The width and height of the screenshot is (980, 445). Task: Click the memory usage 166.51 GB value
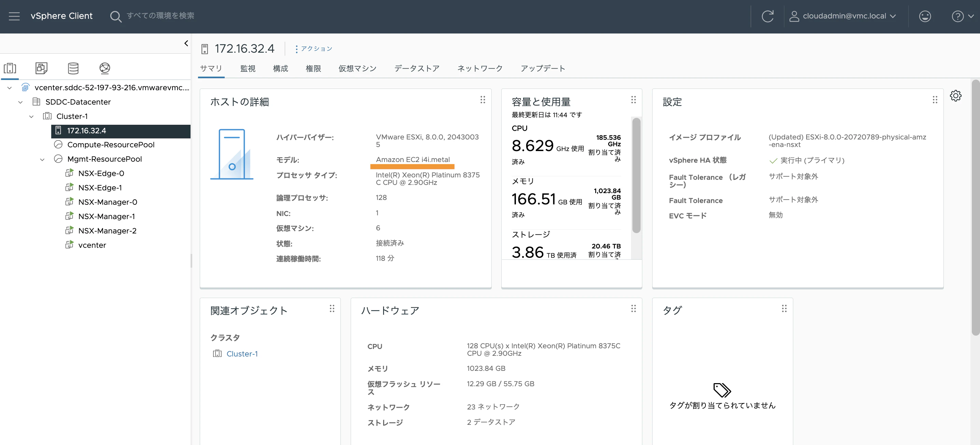pos(533,200)
